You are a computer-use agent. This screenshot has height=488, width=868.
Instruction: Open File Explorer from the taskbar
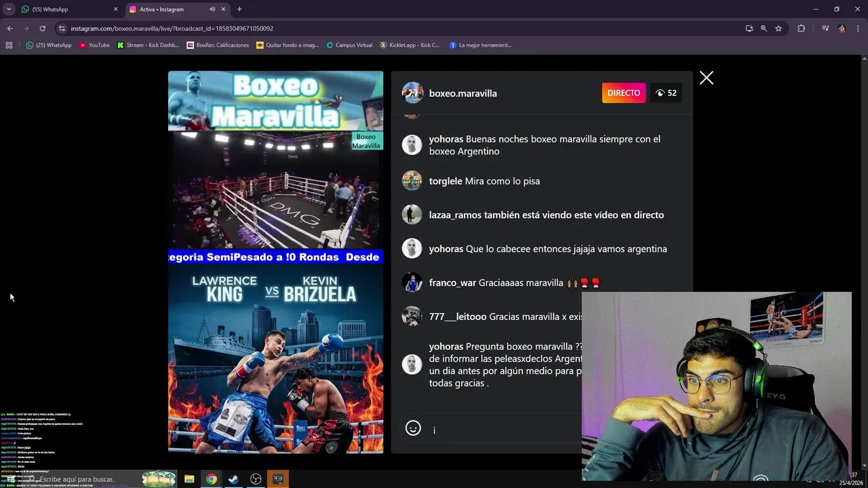click(189, 479)
